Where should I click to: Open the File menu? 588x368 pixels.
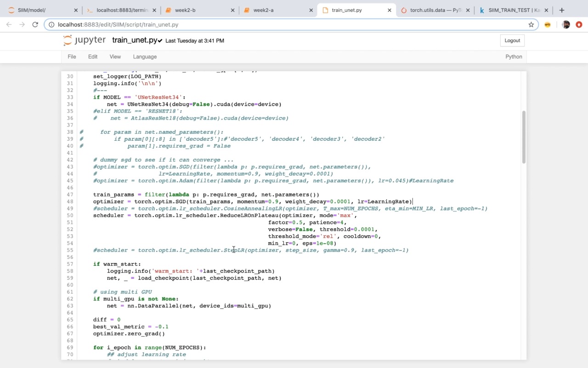pyautogui.click(x=72, y=57)
